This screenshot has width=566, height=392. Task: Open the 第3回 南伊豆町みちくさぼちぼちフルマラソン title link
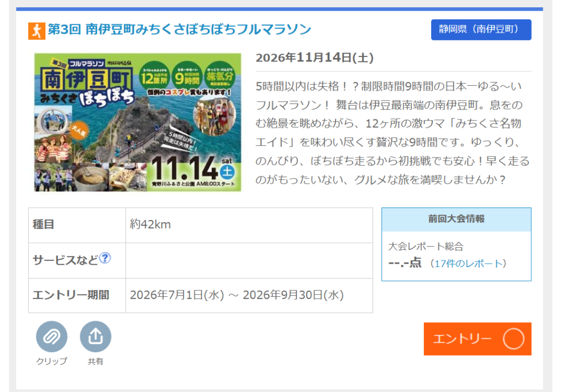tap(180, 29)
